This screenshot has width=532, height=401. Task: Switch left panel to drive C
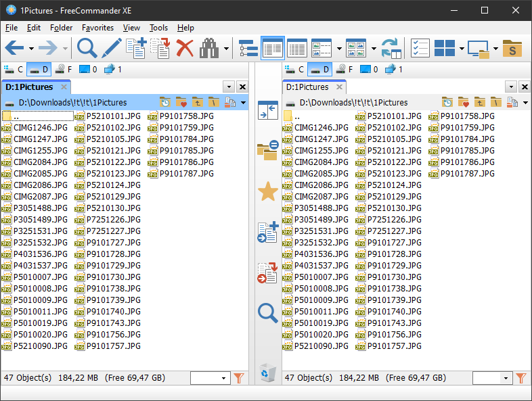[x=14, y=70]
